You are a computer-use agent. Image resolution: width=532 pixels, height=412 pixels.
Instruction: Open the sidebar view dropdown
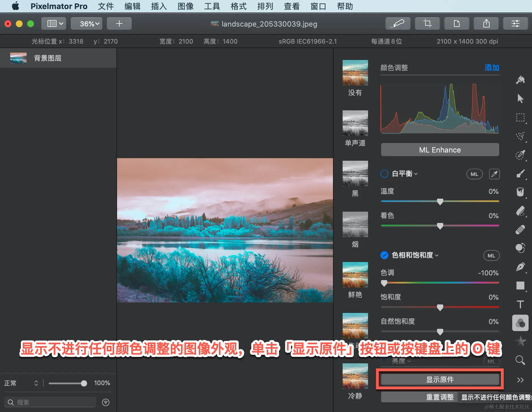click(x=54, y=23)
